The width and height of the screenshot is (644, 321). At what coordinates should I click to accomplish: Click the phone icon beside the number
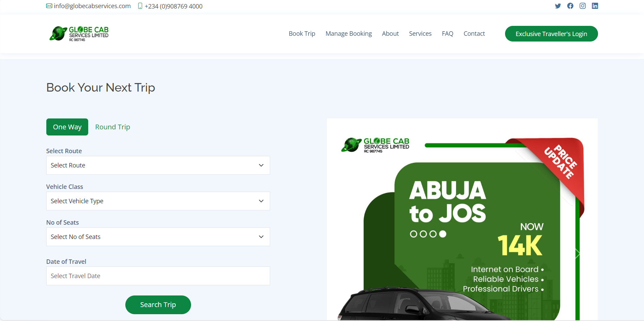140,6
